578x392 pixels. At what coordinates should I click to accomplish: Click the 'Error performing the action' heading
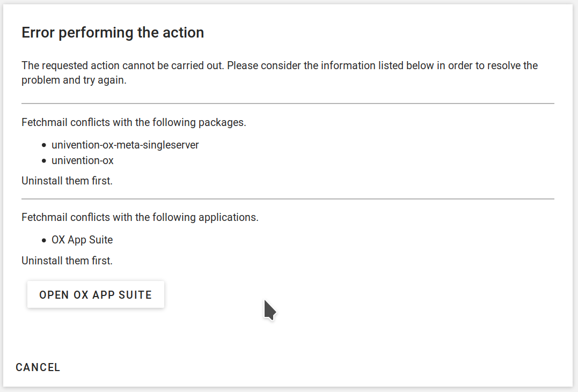tap(113, 32)
